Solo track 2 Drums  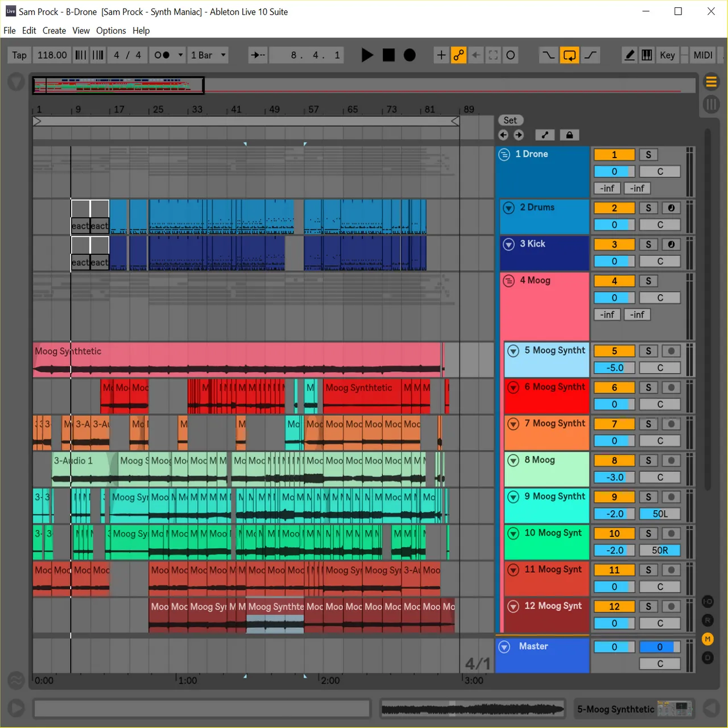point(648,208)
